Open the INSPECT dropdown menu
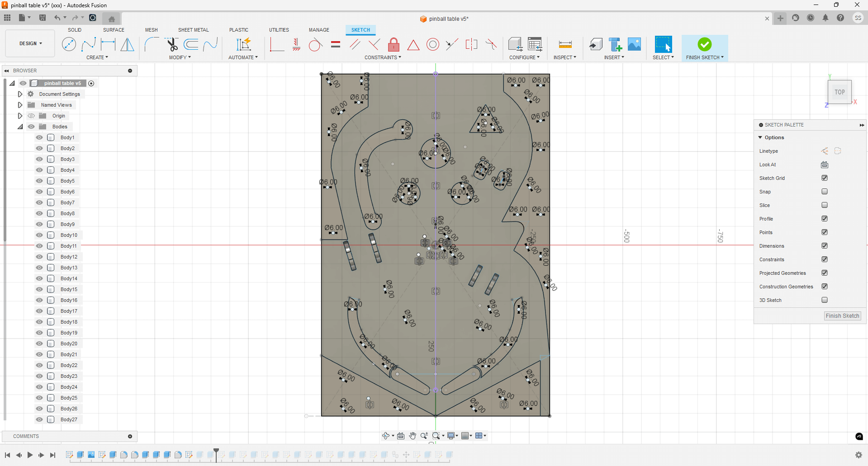Viewport: 868px width, 466px height. [x=565, y=57]
